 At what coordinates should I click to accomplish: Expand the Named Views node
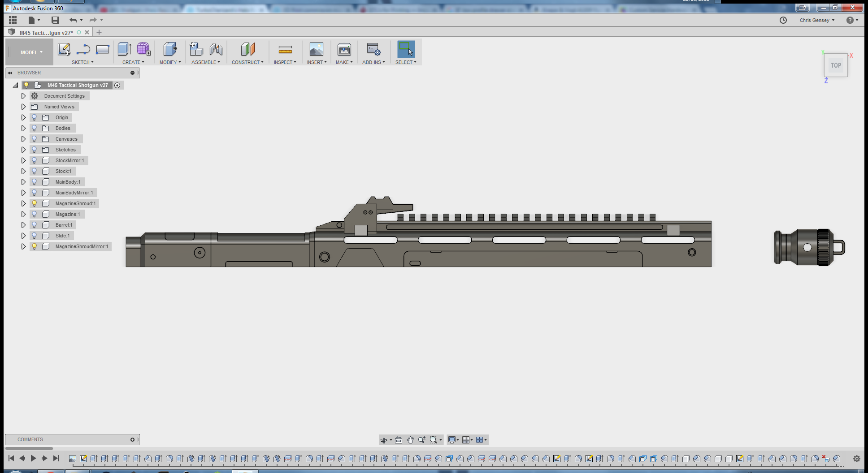[24, 107]
